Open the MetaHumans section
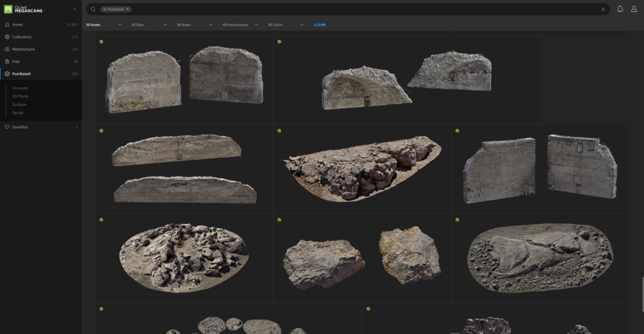The image size is (644, 334). [x=23, y=49]
